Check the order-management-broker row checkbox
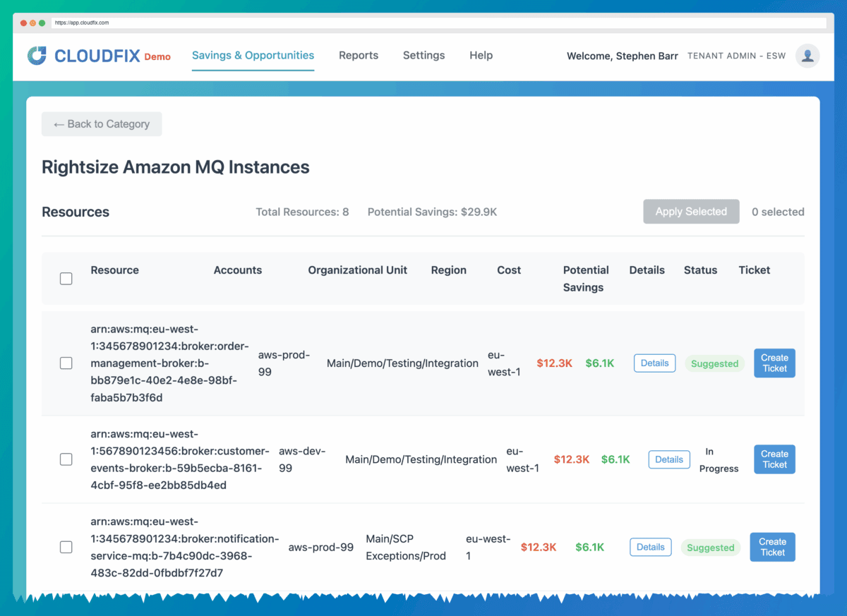Image resolution: width=847 pixels, height=616 pixels. [66, 363]
